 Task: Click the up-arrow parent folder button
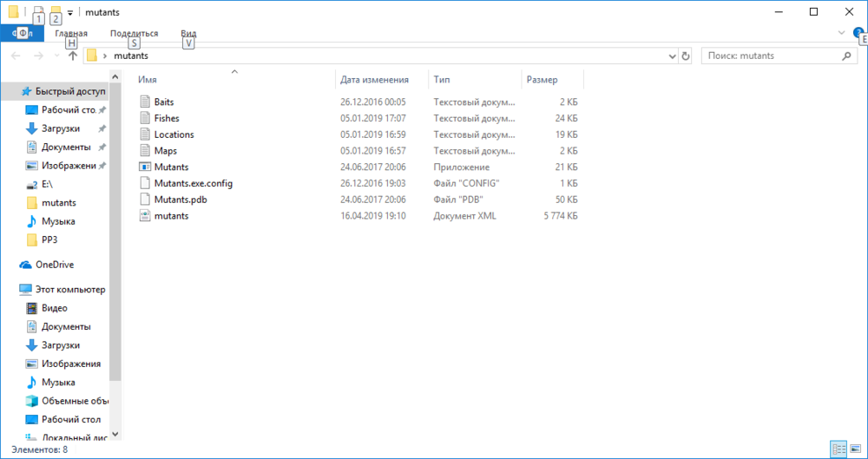[x=73, y=56]
